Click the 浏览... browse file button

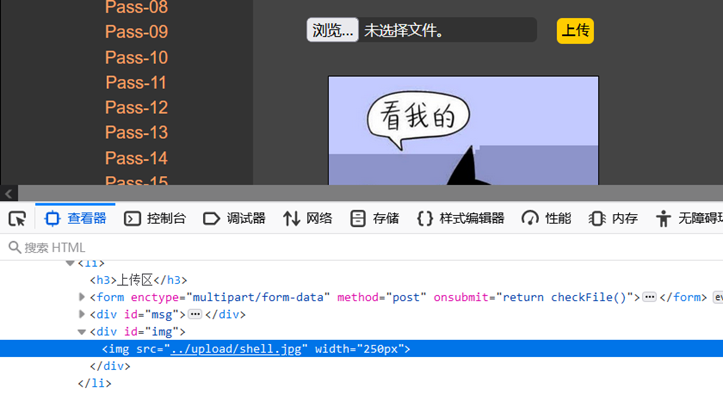point(332,30)
